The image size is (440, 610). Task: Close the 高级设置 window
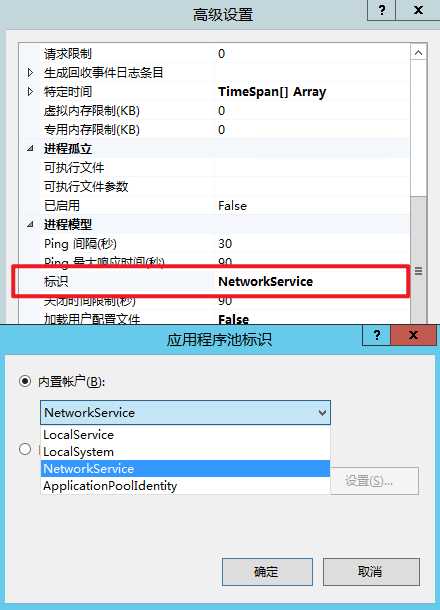[x=418, y=10]
